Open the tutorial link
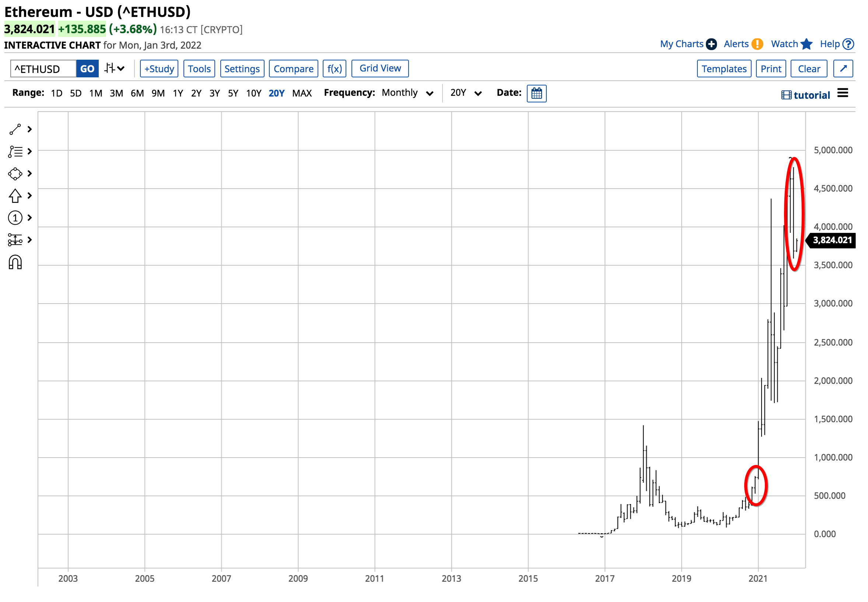Screen dimensions: 868x602 806,95
